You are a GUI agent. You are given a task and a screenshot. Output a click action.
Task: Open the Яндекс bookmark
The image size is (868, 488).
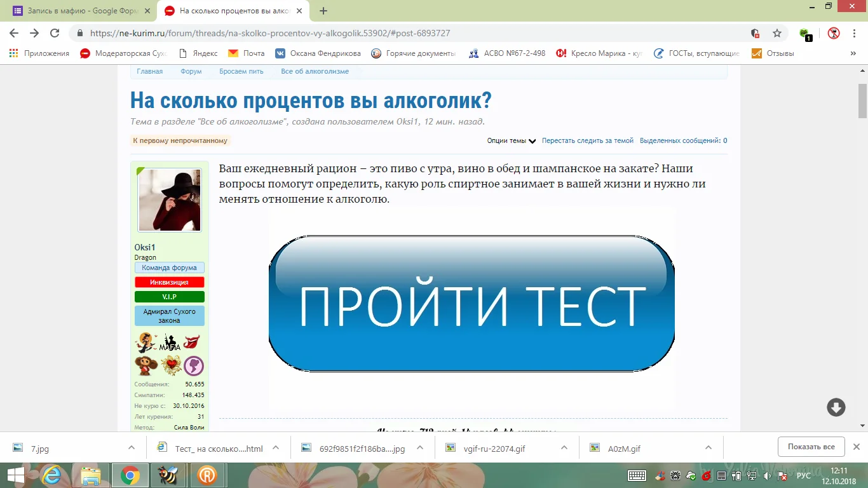[199, 53]
